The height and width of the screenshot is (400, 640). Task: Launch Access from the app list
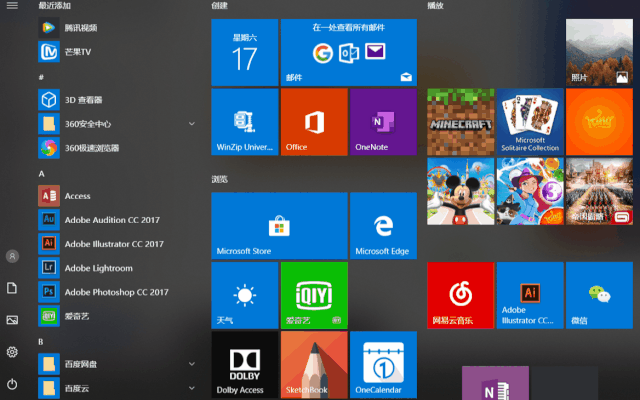(117, 196)
